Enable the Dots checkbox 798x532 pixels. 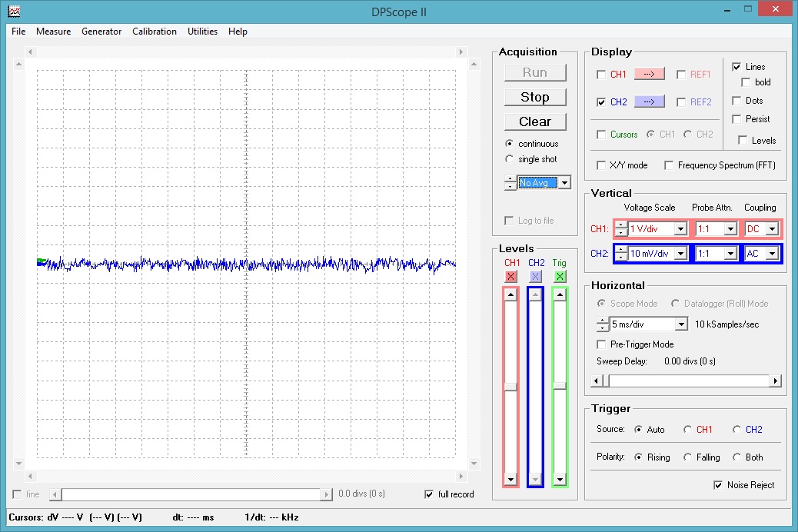(736, 101)
